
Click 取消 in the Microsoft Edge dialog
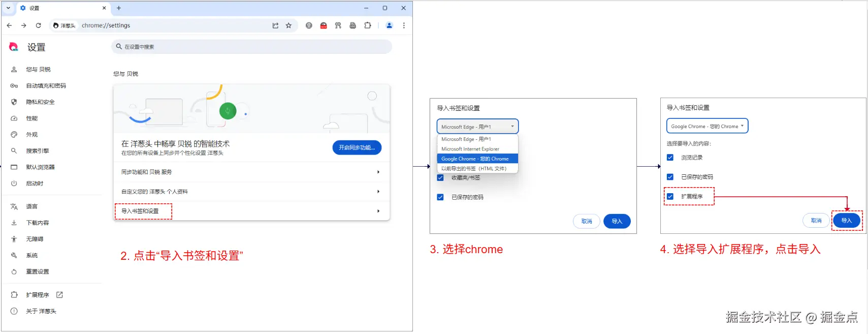587,221
